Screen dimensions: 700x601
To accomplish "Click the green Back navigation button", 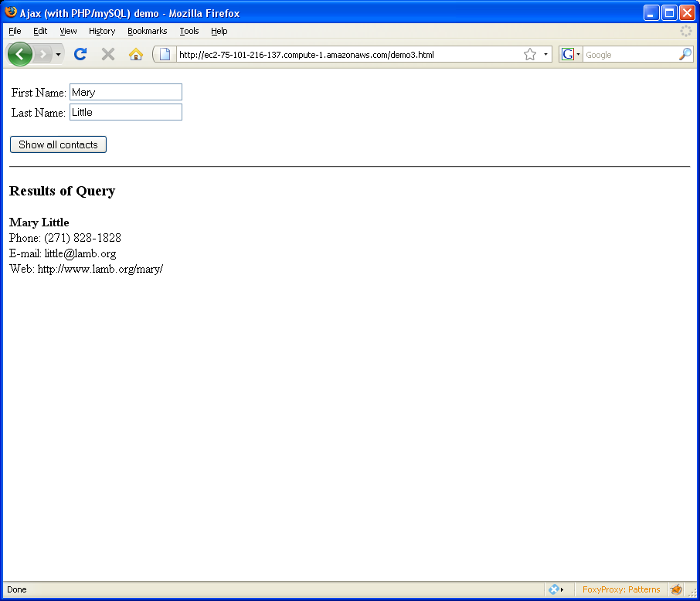I will [x=19, y=55].
